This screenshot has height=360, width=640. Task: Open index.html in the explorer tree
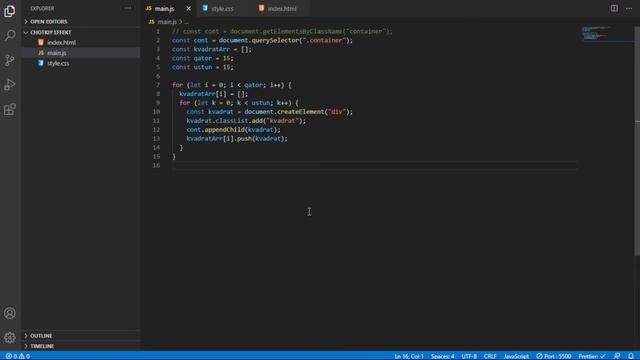[81, 42]
